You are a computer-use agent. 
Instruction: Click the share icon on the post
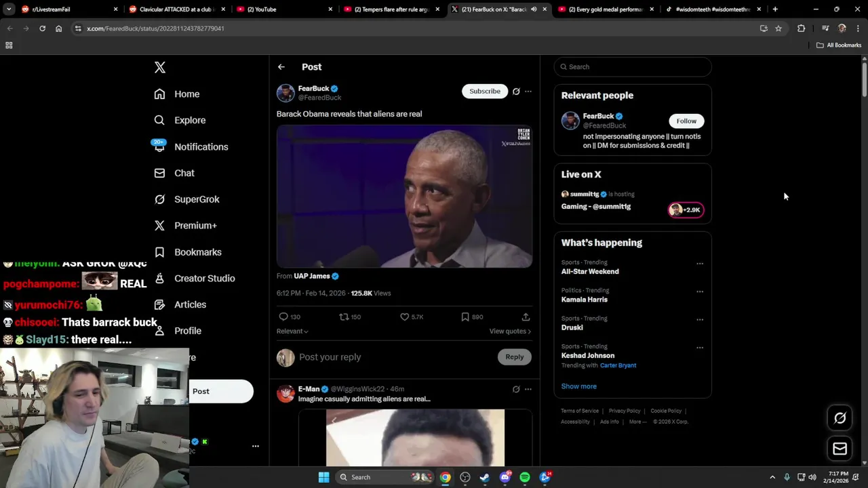pos(526,317)
